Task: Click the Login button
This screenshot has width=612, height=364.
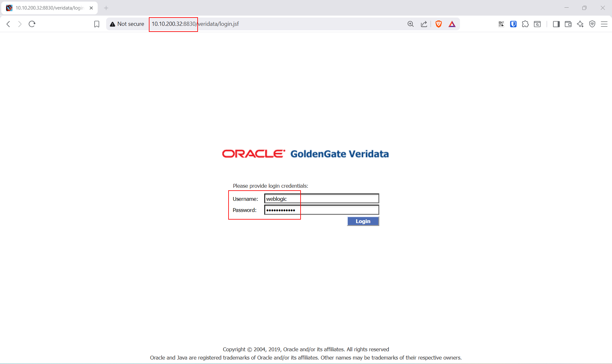Action: click(363, 221)
